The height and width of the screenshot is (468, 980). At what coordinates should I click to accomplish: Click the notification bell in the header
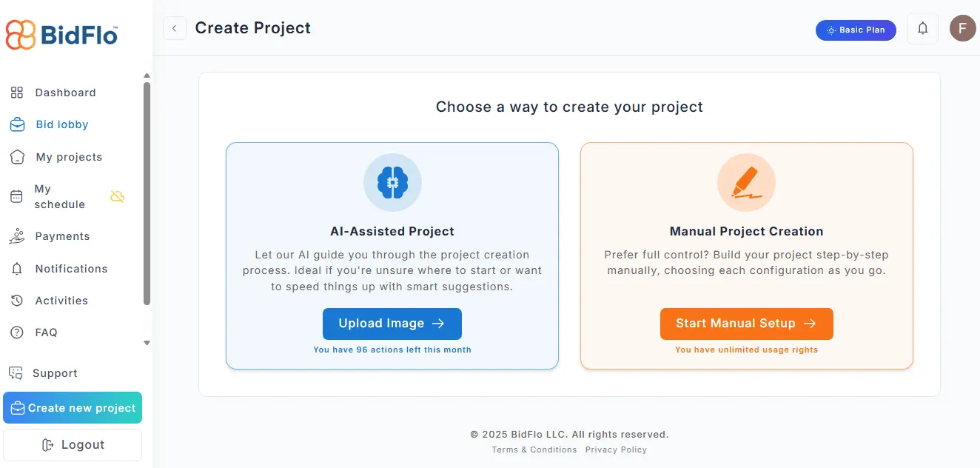pos(922,27)
